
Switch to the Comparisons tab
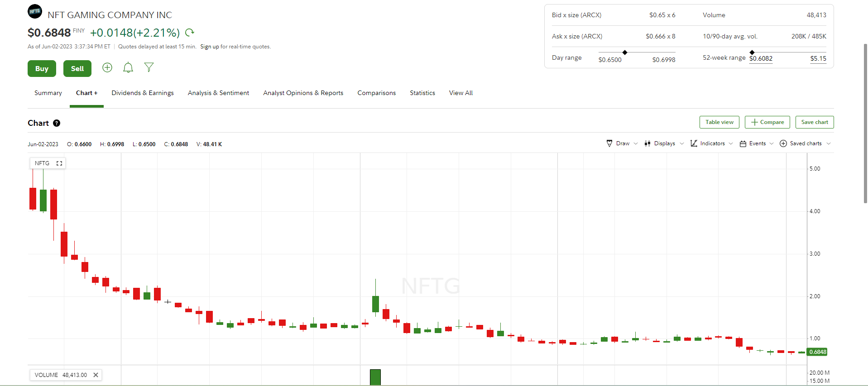(x=377, y=93)
